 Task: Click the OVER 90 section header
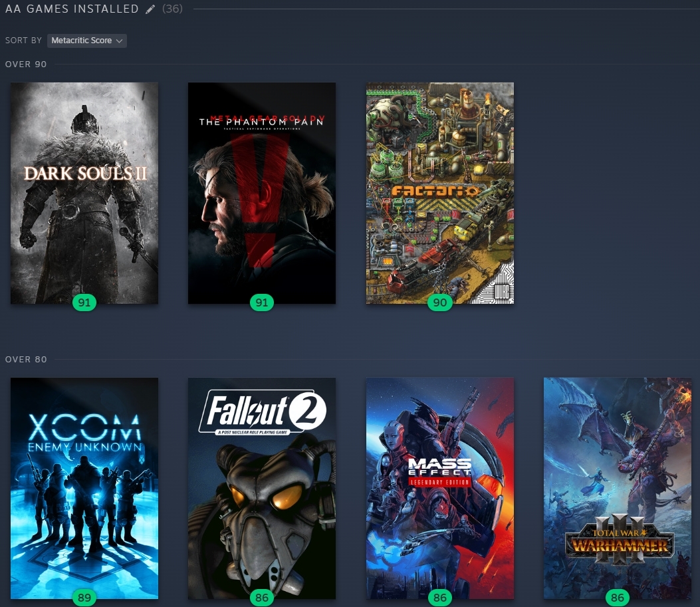tap(26, 64)
